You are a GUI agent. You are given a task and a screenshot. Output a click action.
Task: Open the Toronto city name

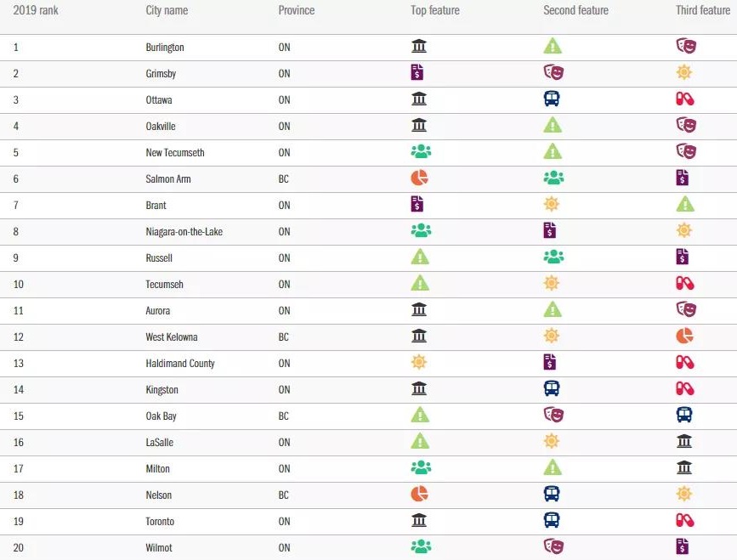(x=161, y=521)
